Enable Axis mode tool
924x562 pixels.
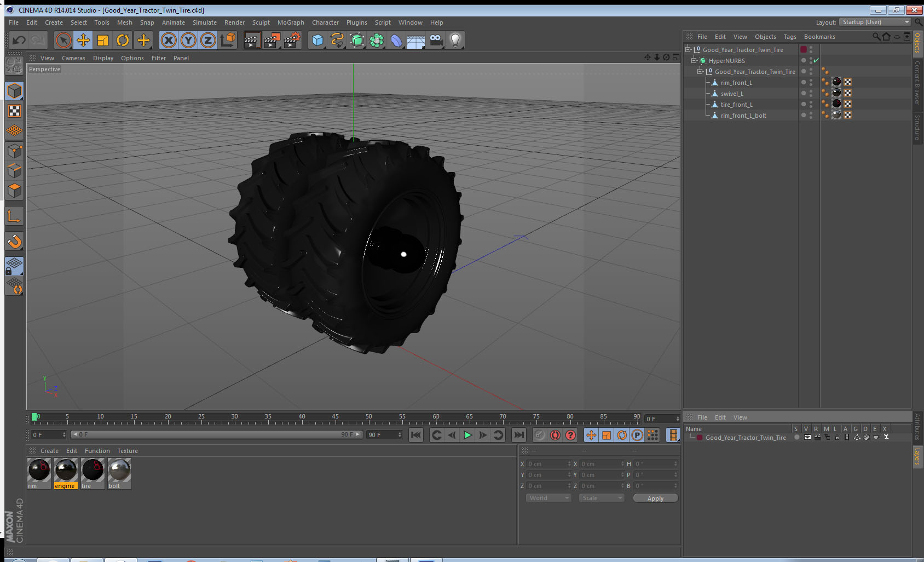point(14,216)
